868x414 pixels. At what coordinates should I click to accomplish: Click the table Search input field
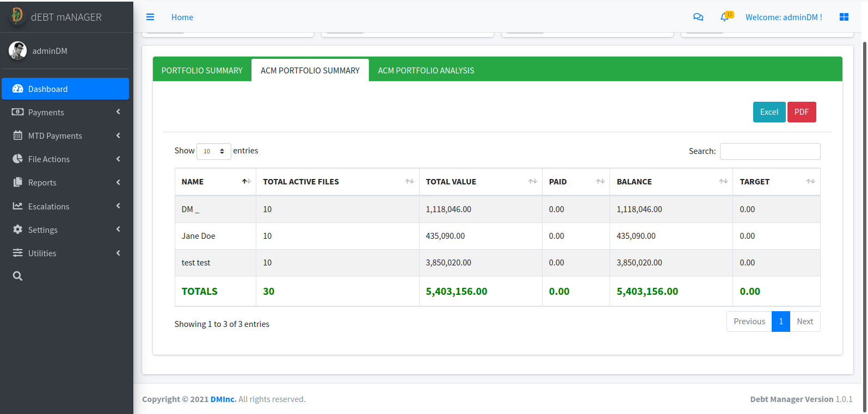tap(769, 152)
